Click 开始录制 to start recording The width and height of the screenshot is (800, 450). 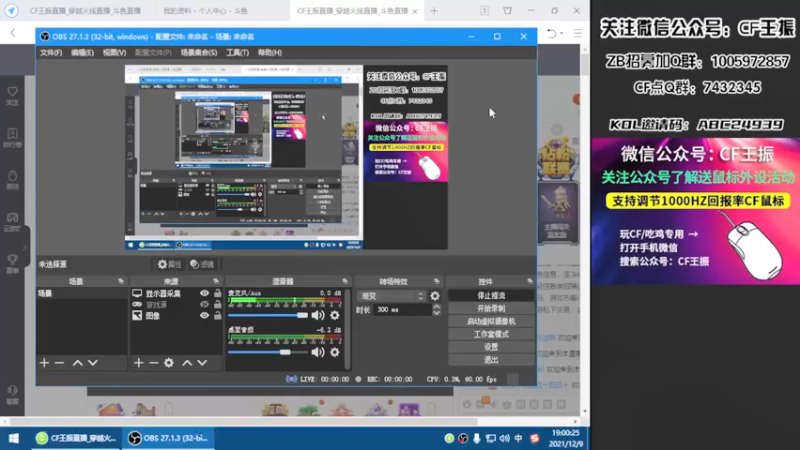[491, 309]
